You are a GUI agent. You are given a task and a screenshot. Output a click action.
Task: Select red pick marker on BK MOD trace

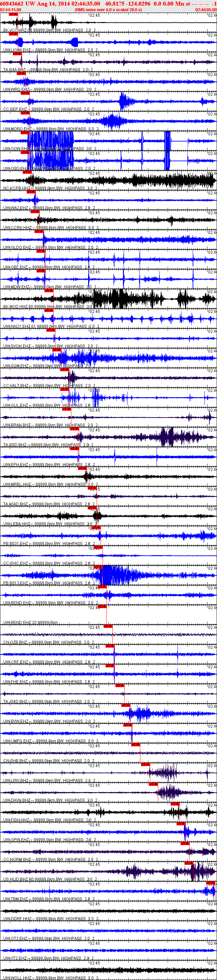pos(49,291)
